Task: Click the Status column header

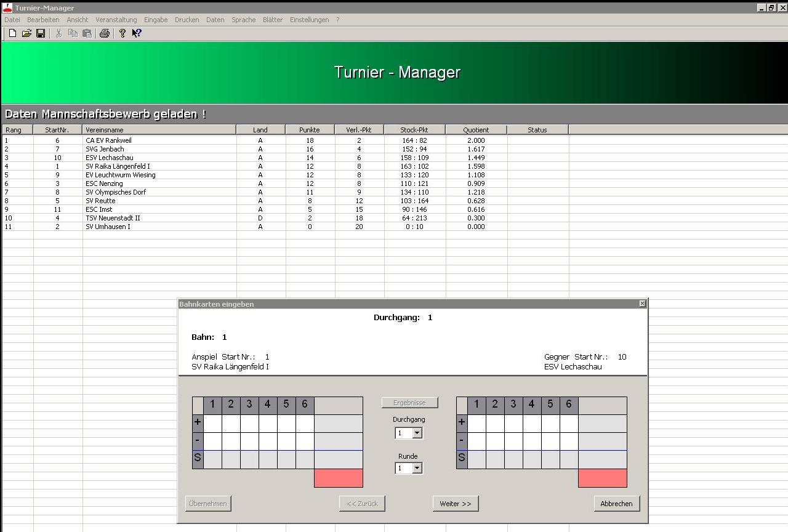Action: (x=538, y=130)
